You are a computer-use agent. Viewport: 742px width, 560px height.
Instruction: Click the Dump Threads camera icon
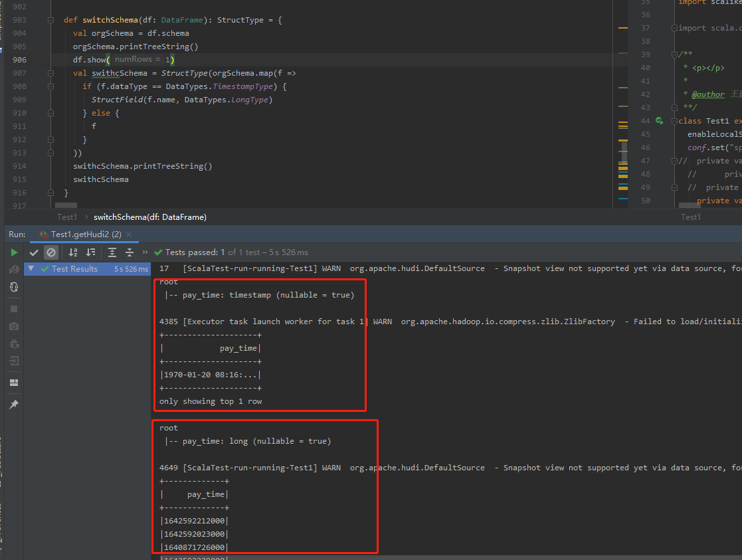(x=14, y=326)
